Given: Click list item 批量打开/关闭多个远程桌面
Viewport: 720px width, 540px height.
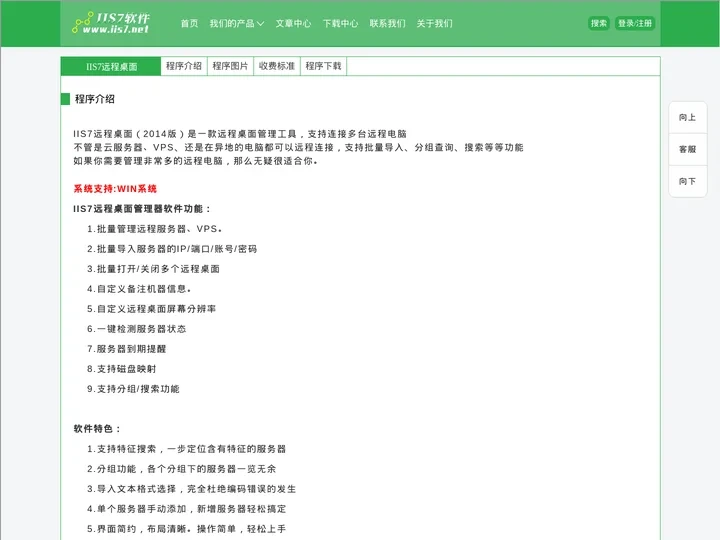Looking at the screenshot, I should pyautogui.click(x=153, y=269).
